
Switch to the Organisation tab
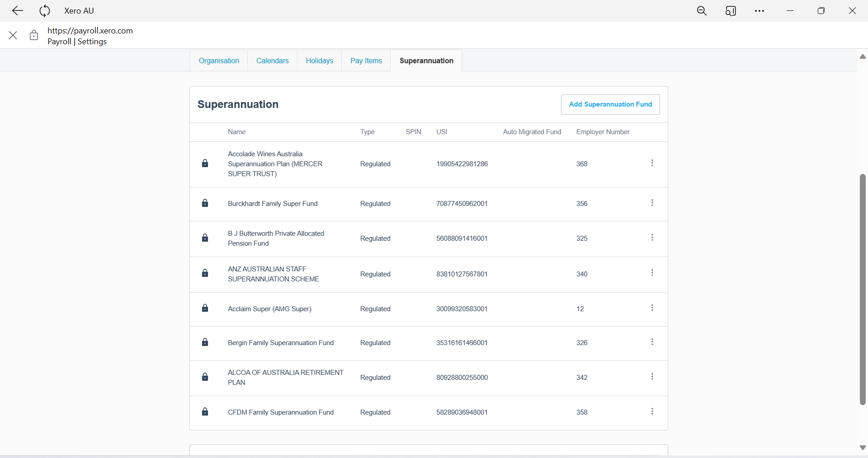tap(219, 61)
